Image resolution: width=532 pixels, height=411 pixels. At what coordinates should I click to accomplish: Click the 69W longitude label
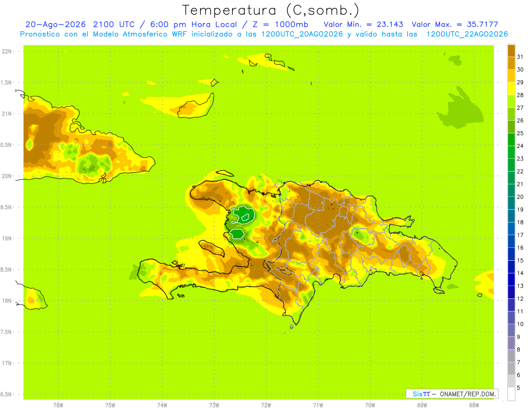click(x=422, y=405)
